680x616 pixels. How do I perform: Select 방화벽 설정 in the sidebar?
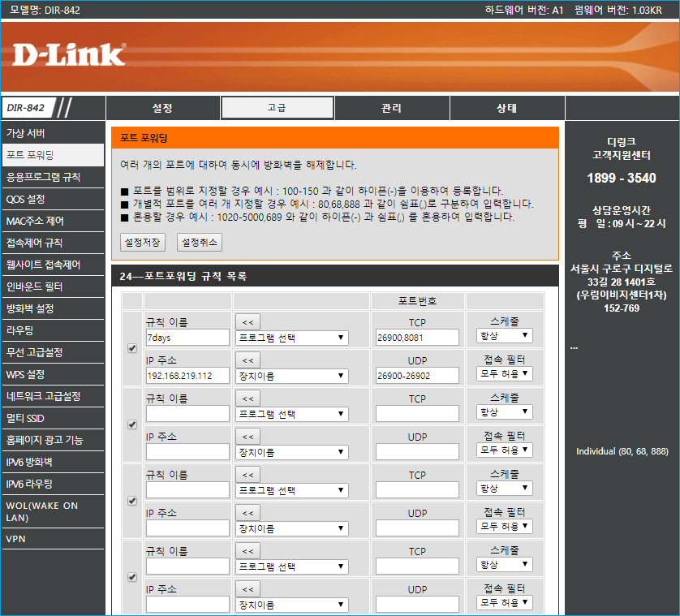(30, 308)
